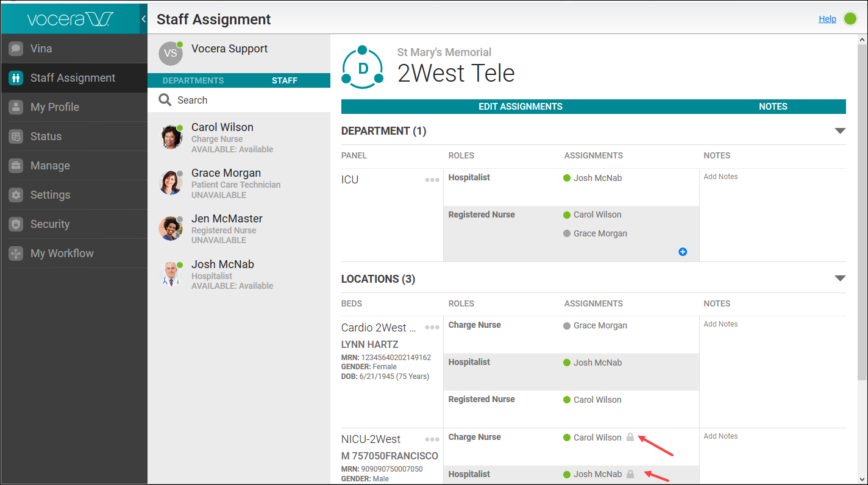Image resolution: width=868 pixels, height=485 pixels.
Task: Click the My Workflow sidebar icon
Action: point(16,253)
